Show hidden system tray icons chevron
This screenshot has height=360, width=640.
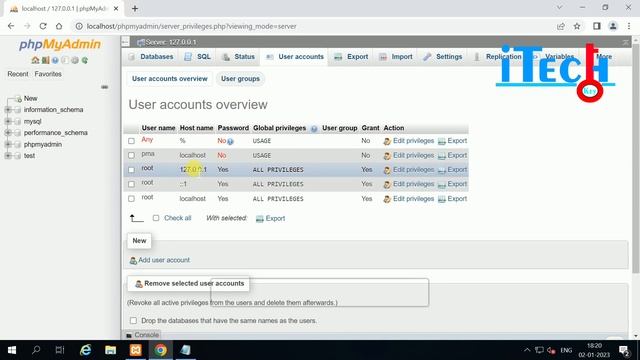tap(527, 350)
